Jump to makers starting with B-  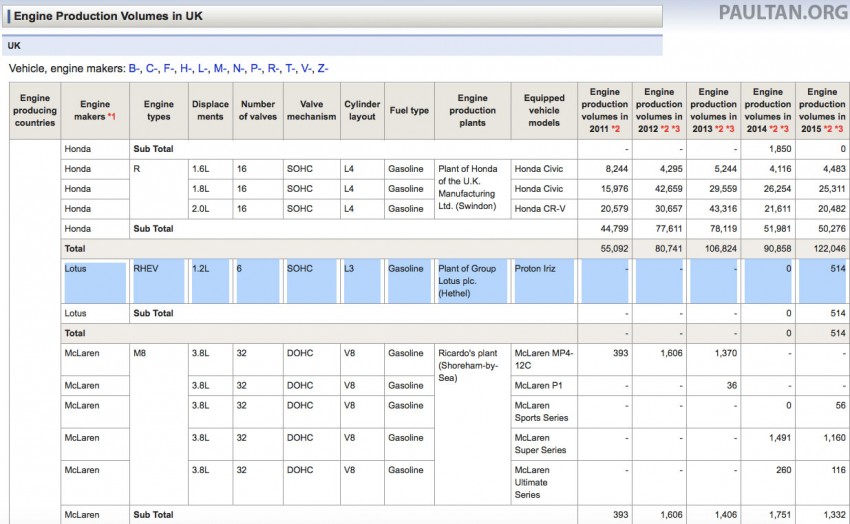pyautogui.click(x=134, y=69)
